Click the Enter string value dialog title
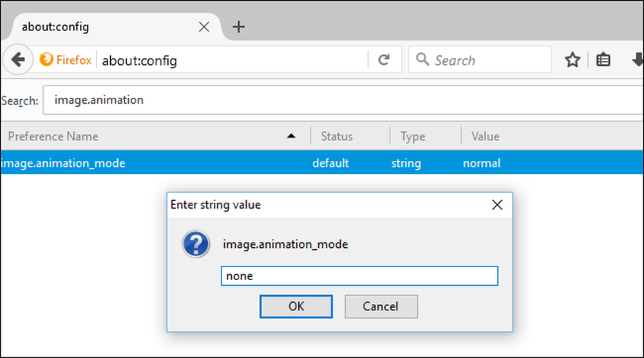Viewport: 644px width, 358px height. (216, 205)
